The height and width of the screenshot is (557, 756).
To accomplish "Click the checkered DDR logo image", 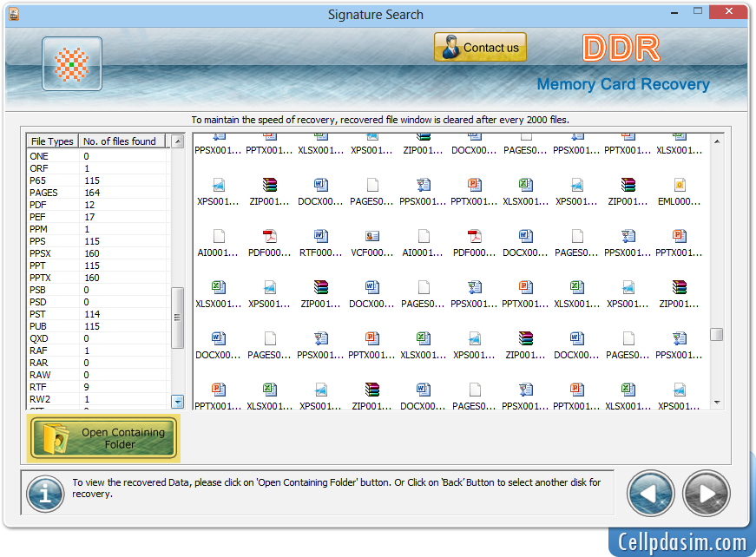I will [x=71, y=63].
